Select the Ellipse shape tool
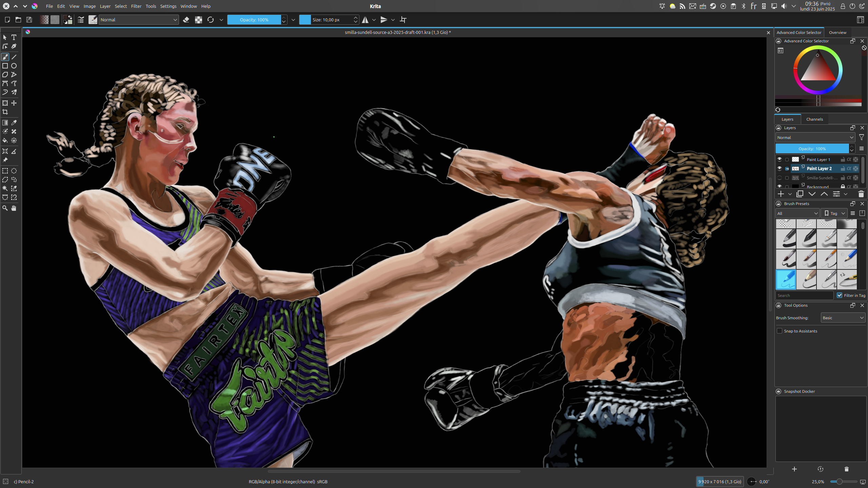This screenshot has height=488, width=868. pos(14,66)
